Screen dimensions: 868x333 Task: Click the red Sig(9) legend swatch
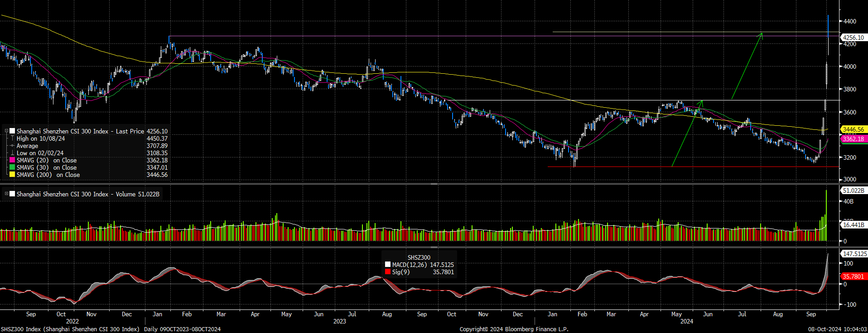click(x=387, y=272)
